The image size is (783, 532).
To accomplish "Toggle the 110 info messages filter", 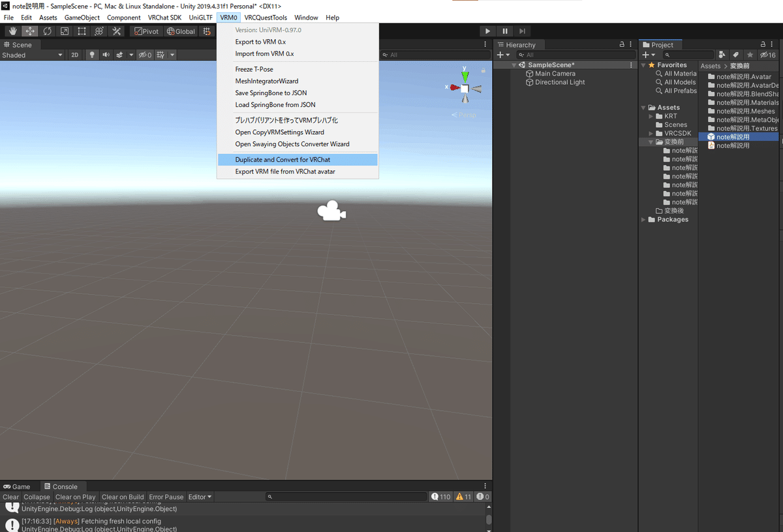I will (441, 497).
